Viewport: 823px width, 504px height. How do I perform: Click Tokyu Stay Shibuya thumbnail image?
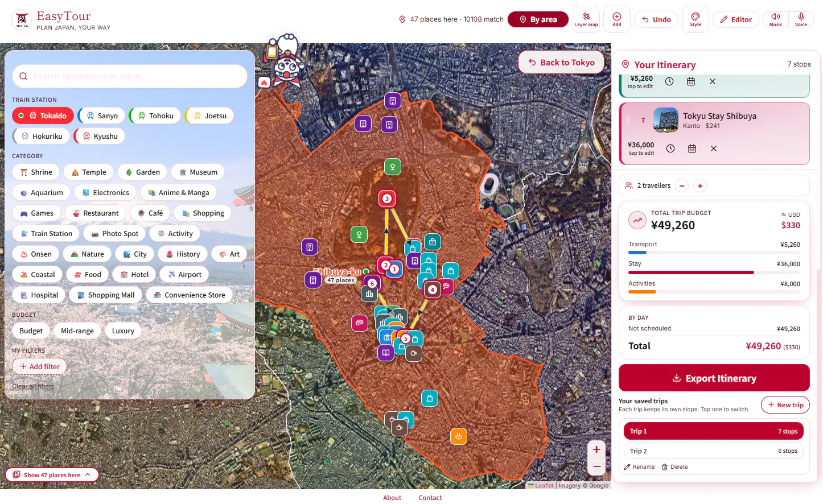click(x=666, y=120)
